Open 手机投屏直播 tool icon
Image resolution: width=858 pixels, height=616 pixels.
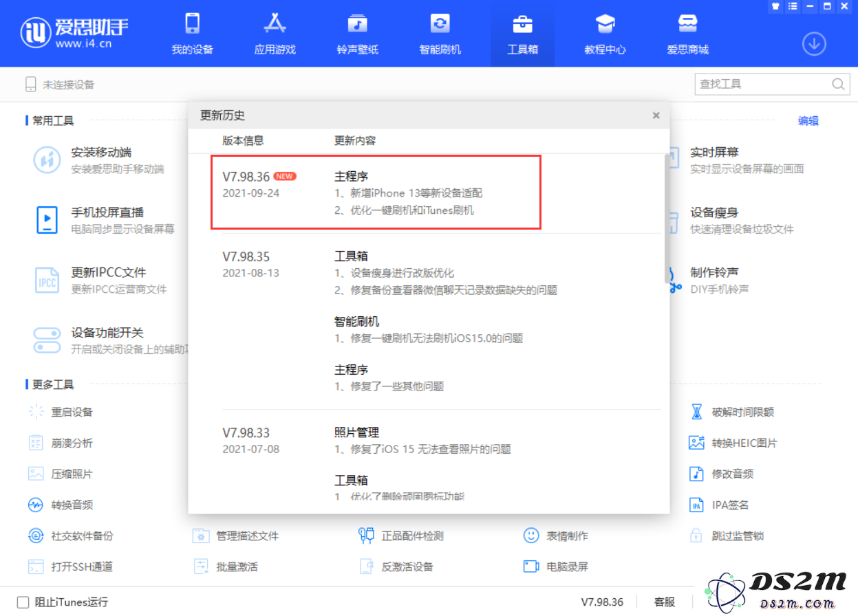pos(47,220)
